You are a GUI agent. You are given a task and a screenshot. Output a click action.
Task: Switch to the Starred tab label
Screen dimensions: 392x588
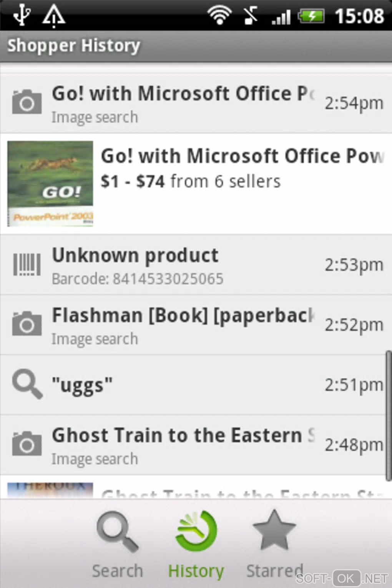274,571
